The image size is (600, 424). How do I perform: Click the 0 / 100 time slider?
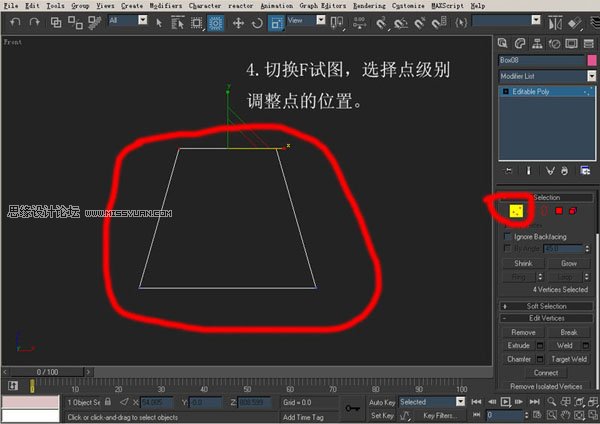point(47,372)
